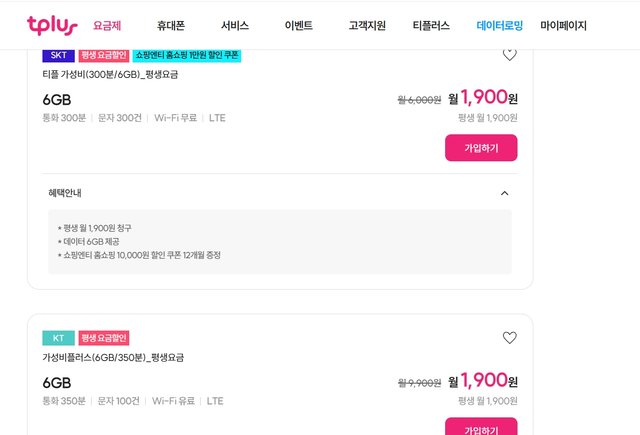
Task: Go to 서비스 menu
Action: (235, 26)
